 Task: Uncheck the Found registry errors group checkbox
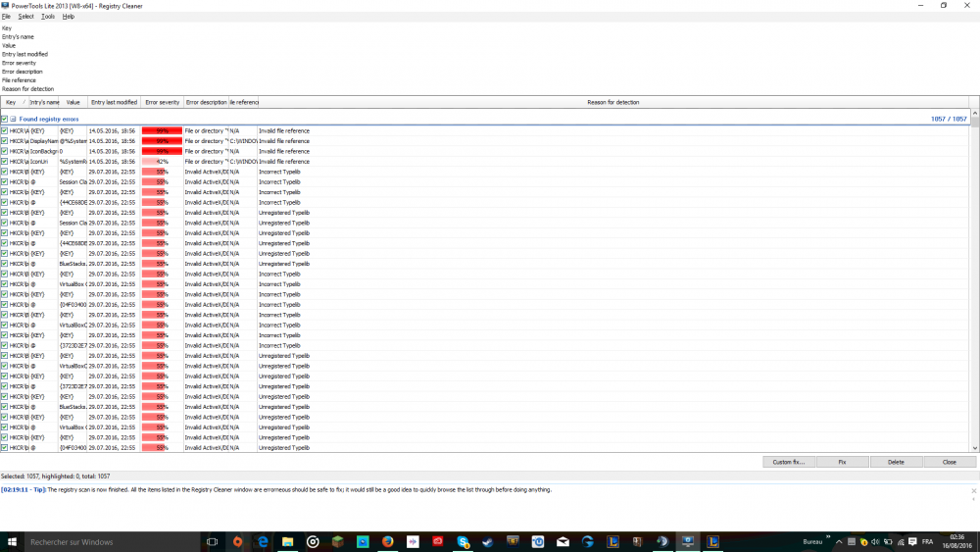coord(5,119)
